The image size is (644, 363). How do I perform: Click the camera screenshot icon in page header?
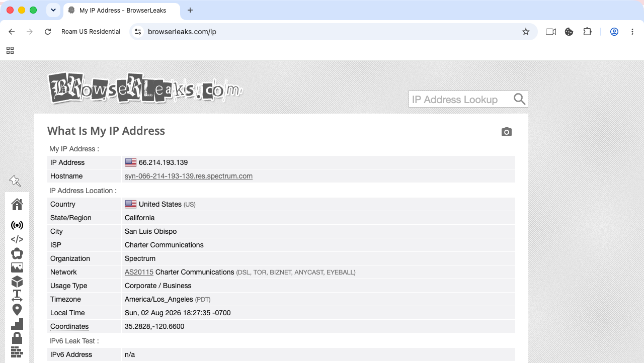tap(507, 132)
